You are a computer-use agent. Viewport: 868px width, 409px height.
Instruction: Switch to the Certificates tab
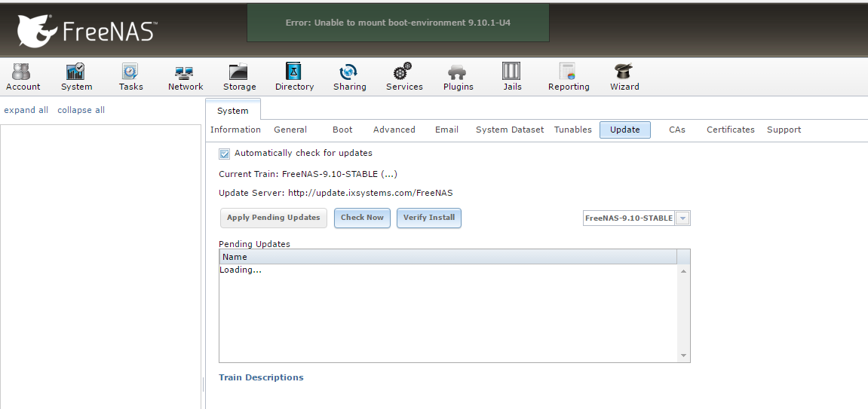(730, 130)
